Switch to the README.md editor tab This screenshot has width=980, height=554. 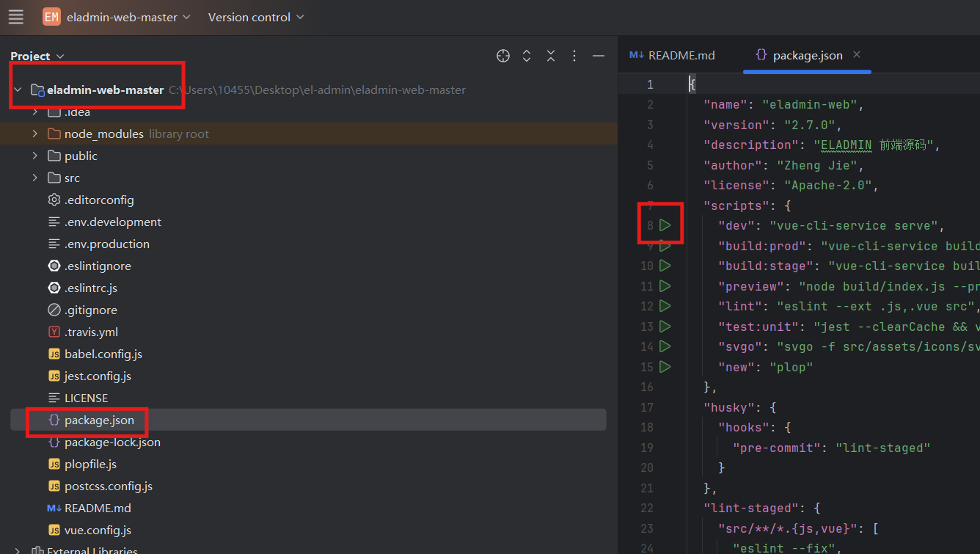tap(673, 55)
